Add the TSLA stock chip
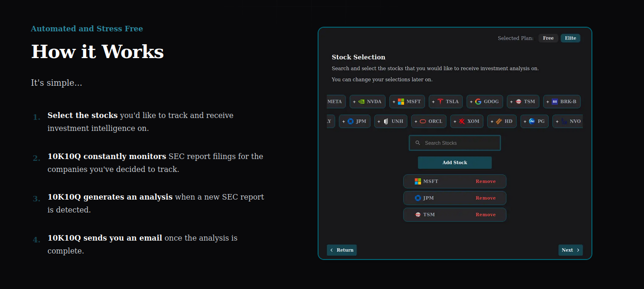 tap(445, 102)
